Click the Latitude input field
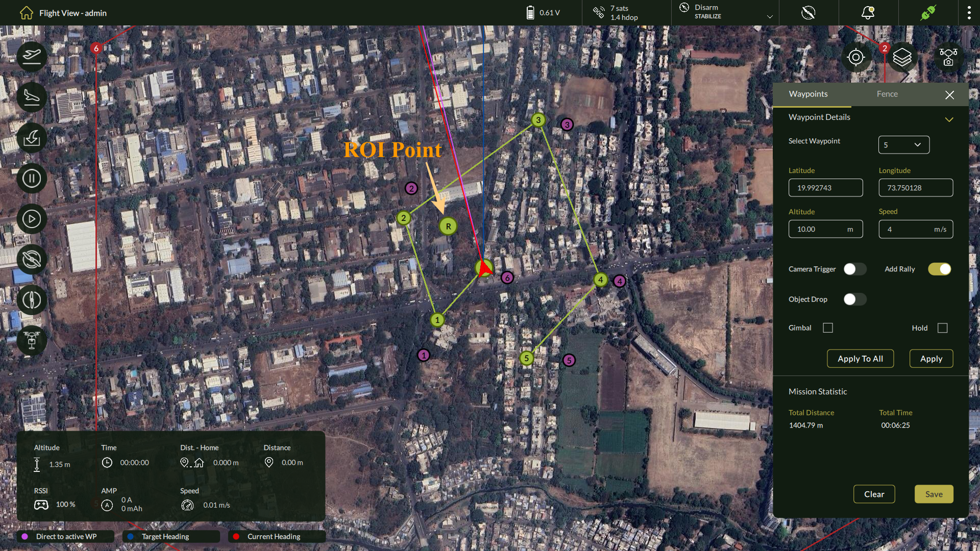Image resolution: width=980 pixels, height=551 pixels. (825, 188)
